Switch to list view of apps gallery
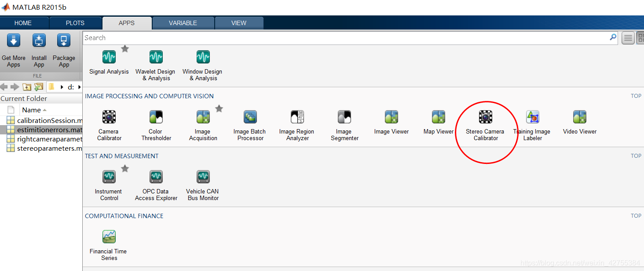644x271 pixels. click(628, 38)
